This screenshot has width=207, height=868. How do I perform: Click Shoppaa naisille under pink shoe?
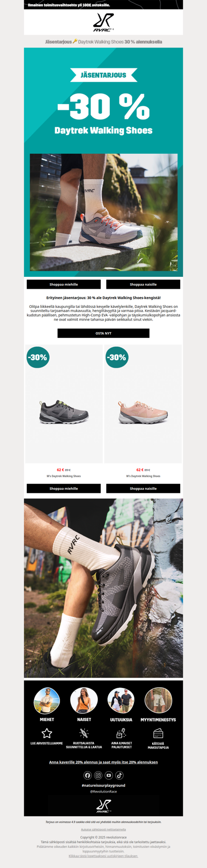pos(143,488)
